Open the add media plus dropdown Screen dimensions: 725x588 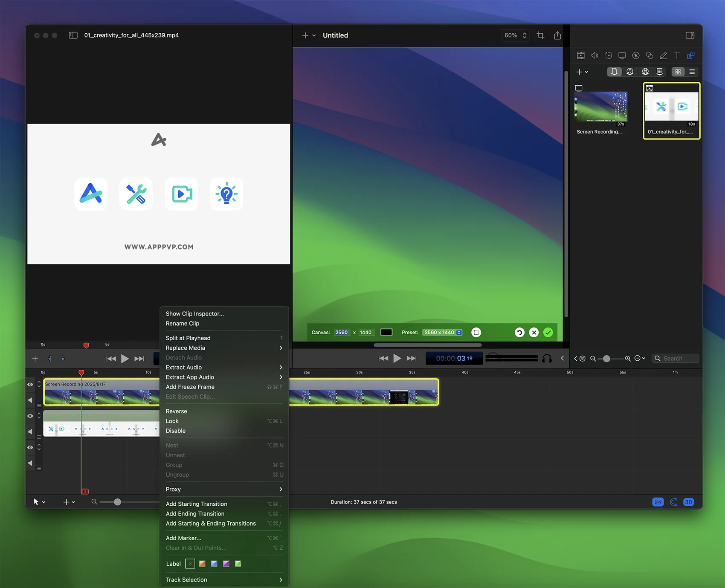(x=582, y=72)
